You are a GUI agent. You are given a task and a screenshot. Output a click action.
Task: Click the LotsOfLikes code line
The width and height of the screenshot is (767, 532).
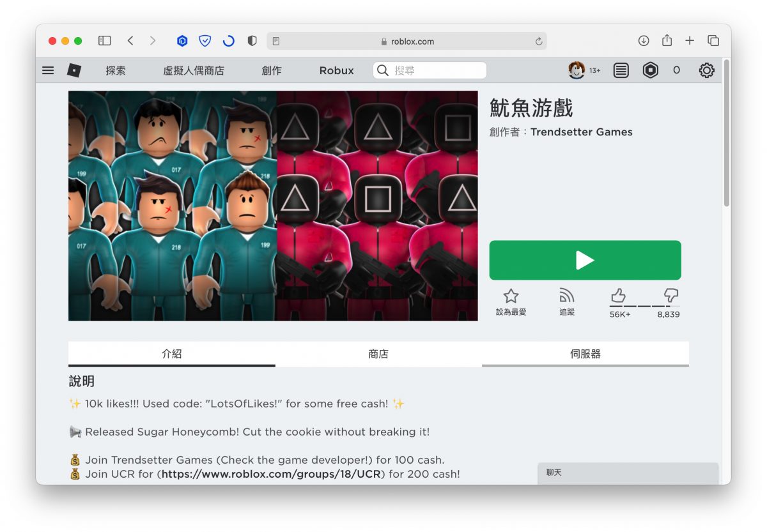236,404
